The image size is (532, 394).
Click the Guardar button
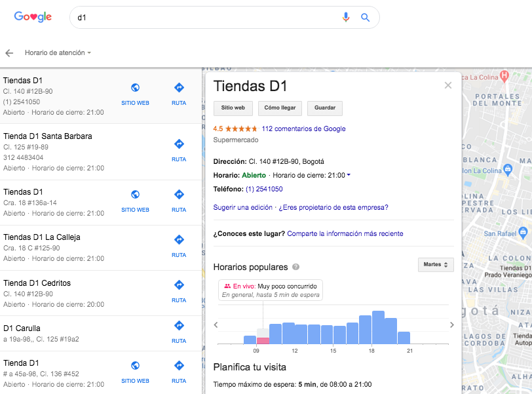(325, 108)
